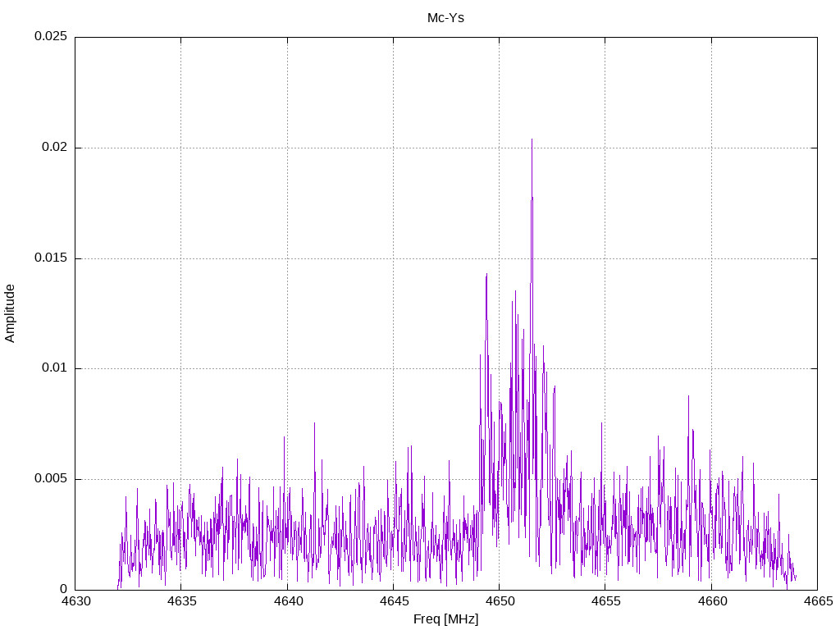Click the peak tip just below 4660 MHz

688,396
